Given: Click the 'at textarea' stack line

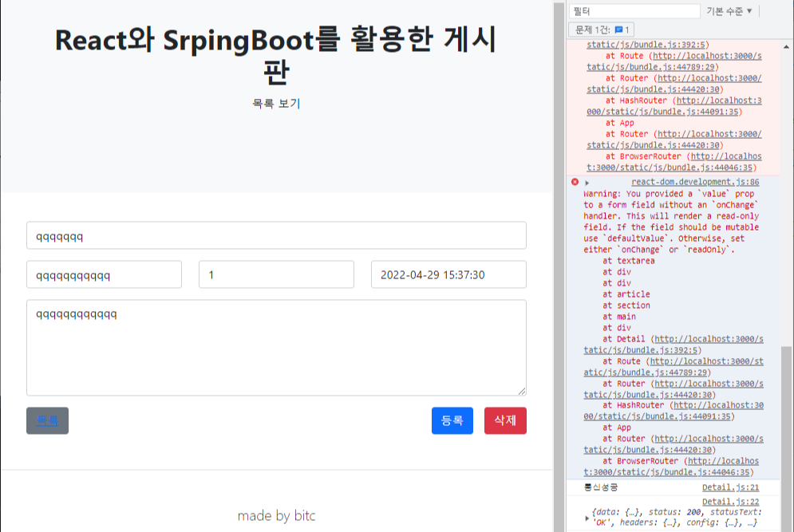Looking at the screenshot, I should (628, 261).
